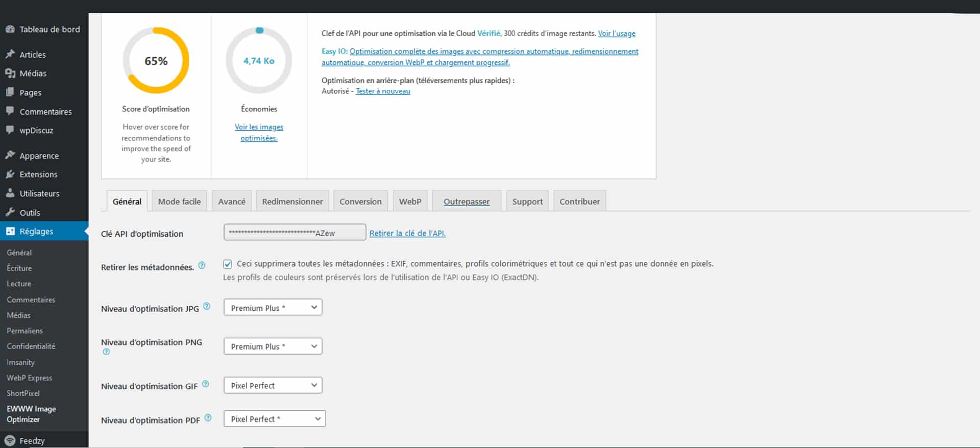The image size is (980, 448).
Task: Click the Utilisateurs user icon
Action: (x=10, y=193)
